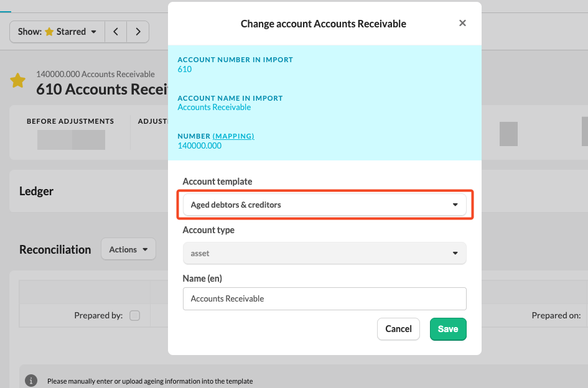This screenshot has width=588, height=388.
Task: Click the Reconciliation section heading
Action: (x=55, y=249)
